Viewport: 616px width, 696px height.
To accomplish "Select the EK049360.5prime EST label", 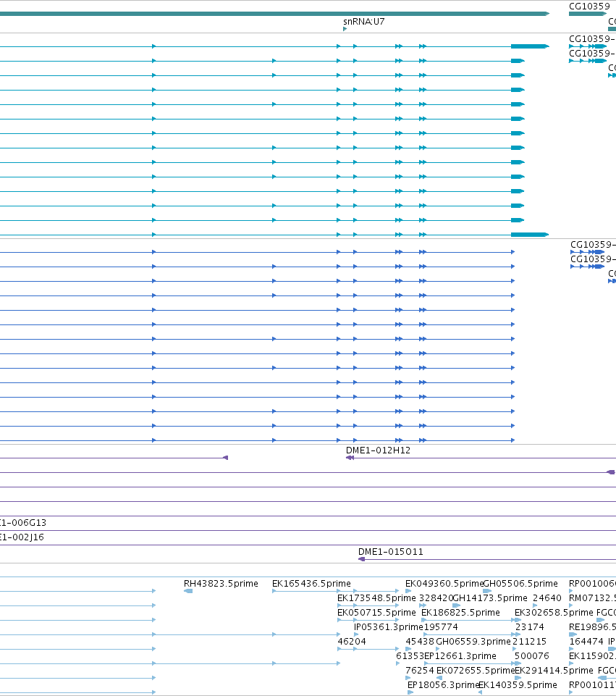I will click(x=444, y=583).
